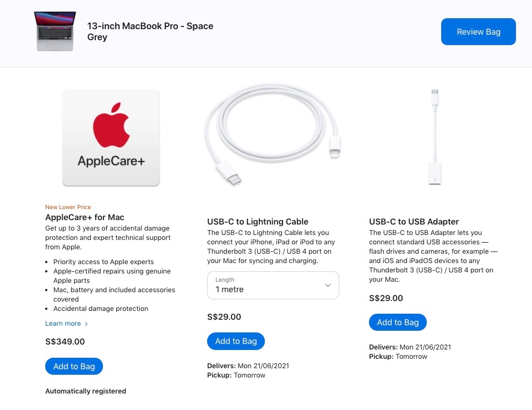Add USB-C to USB Adapter to bag
The height and width of the screenshot is (410, 532).
pyautogui.click(x=398, y=322)
